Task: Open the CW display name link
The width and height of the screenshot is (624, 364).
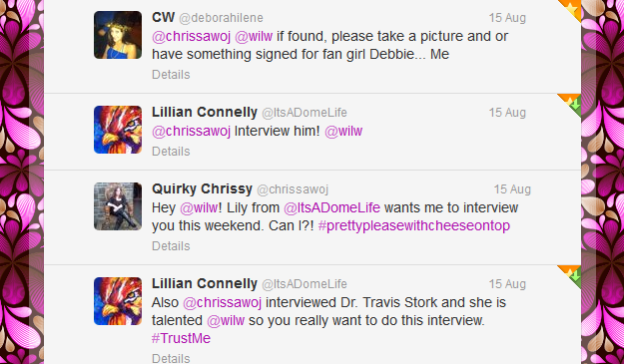Action: coord(163,18)
